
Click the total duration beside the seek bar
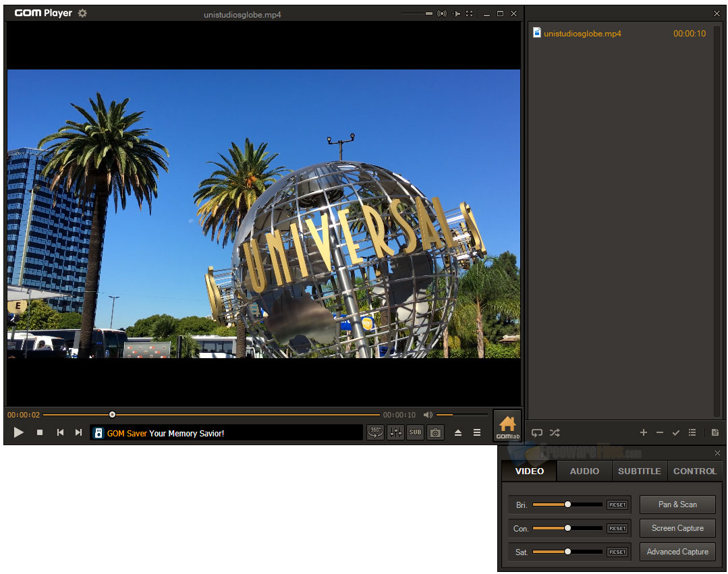[x=399, y=415]
